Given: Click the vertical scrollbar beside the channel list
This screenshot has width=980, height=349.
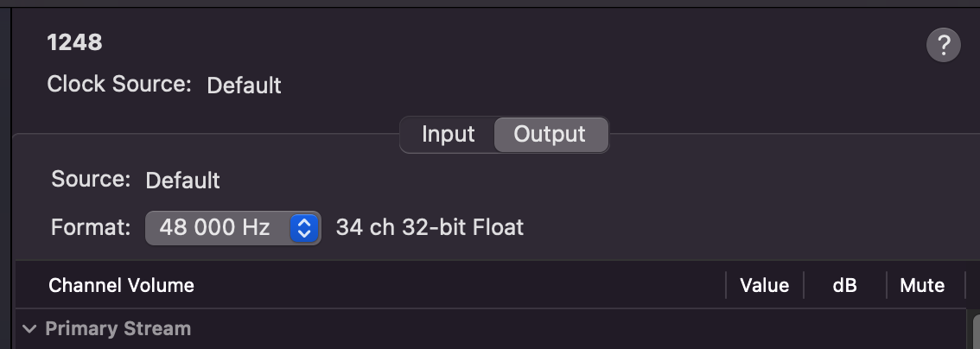Looking at the screenshot, I should [x=976, y=331].
